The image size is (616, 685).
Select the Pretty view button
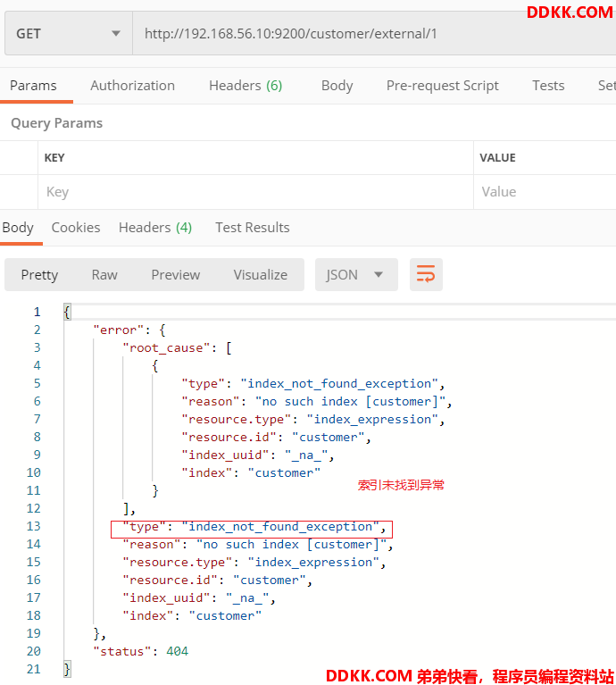coord(40,275)
